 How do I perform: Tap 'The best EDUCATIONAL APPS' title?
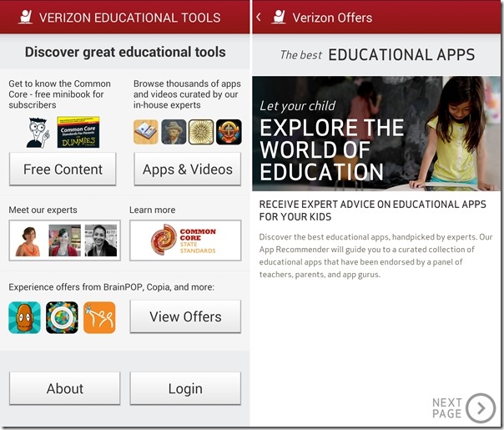(x=377, y=54)
